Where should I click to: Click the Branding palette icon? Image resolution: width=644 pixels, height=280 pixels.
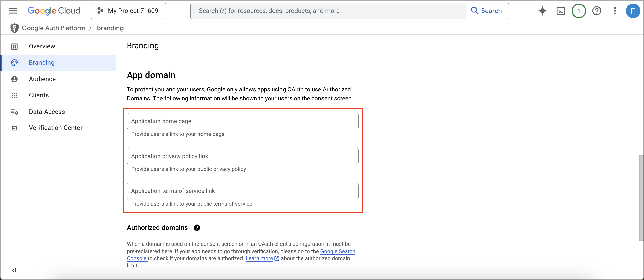tap(14, 63)
